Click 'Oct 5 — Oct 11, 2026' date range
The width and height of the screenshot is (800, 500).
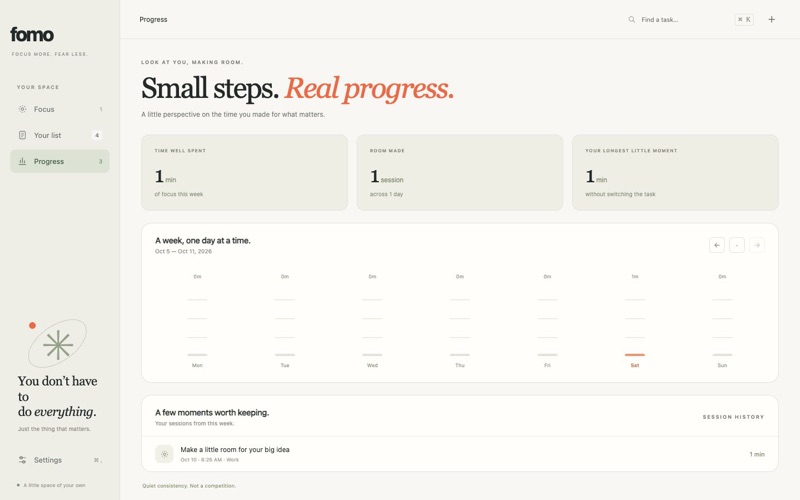click(x=183, y=251)
